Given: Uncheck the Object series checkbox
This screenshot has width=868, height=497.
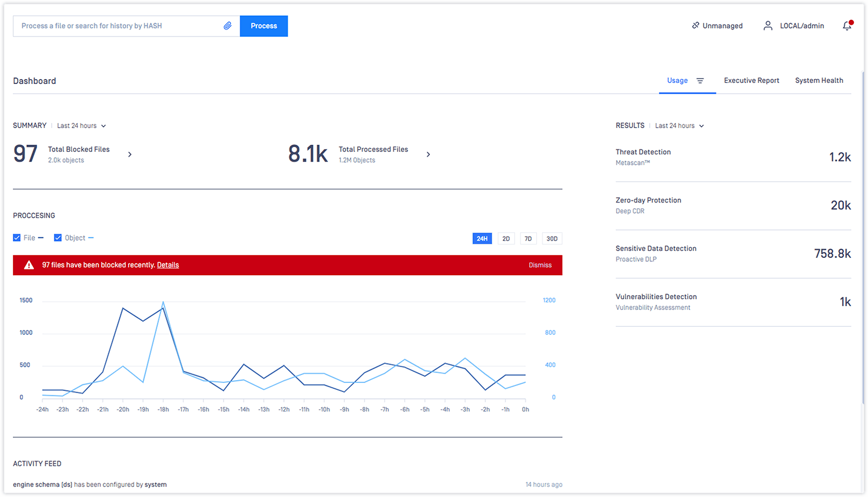Looking at the screenshot, I should (58, 238).
